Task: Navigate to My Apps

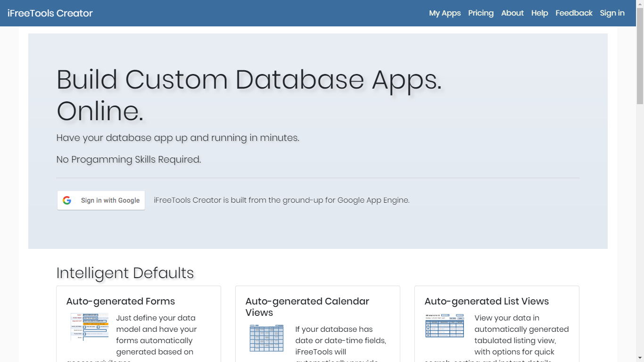Action: tap(445, 13)
